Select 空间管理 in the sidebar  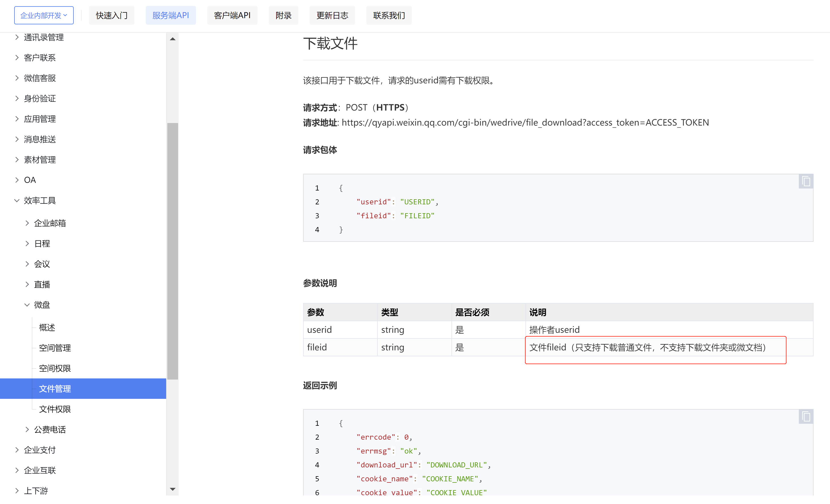click(x=55, y=348)
